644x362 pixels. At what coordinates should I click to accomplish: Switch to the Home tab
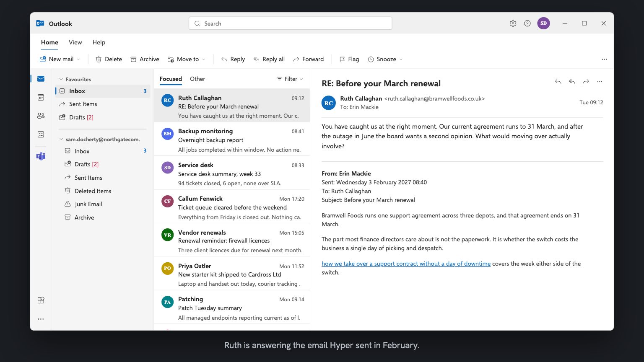[x=49, y=42]
